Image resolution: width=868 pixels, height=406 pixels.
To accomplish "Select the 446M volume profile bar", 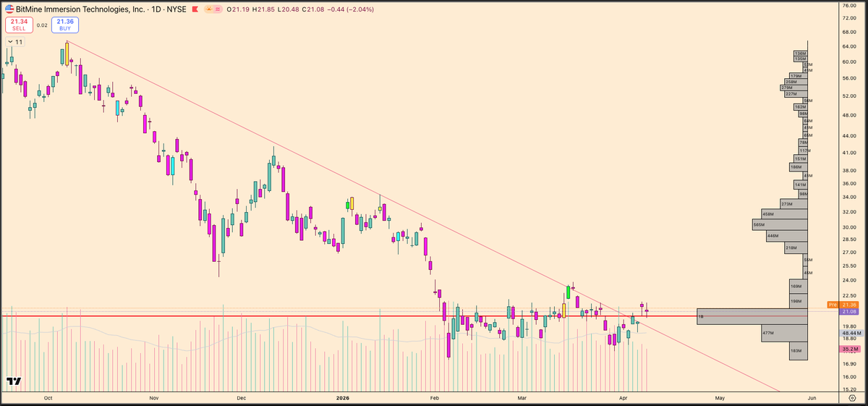I will [786, 236].
